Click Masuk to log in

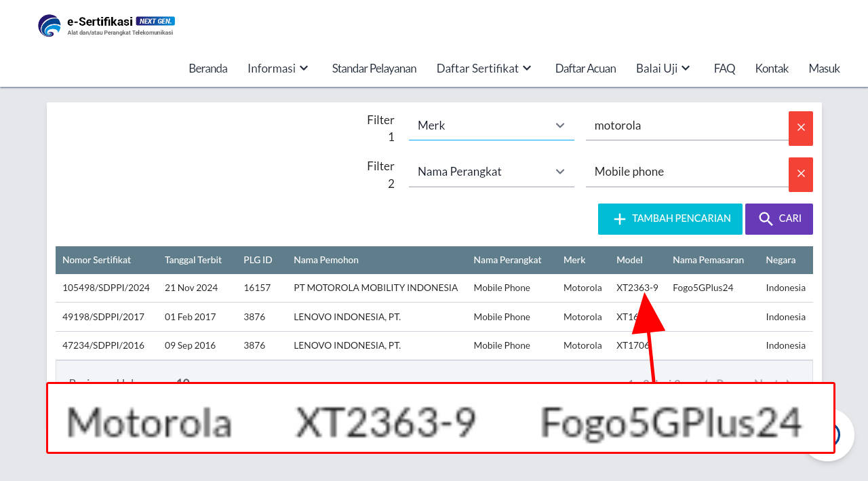tap(824, 69)
